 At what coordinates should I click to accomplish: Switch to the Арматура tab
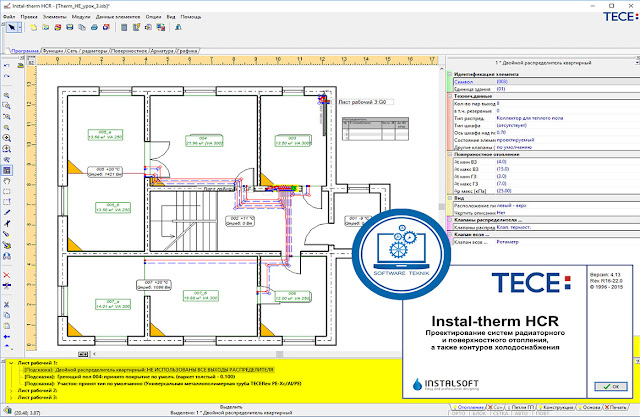[x=162, y=51]
